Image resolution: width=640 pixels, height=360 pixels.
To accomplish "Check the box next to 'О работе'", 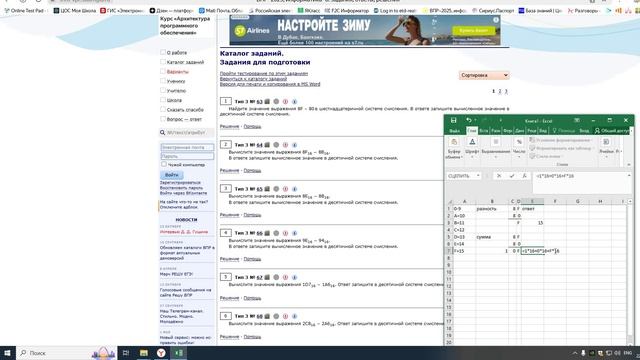I will pyautogui.click(x=163, y=52).
